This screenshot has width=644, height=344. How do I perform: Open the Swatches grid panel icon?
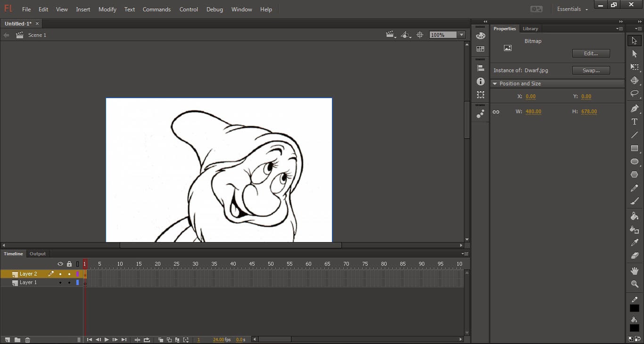click(x=480, y=49)
